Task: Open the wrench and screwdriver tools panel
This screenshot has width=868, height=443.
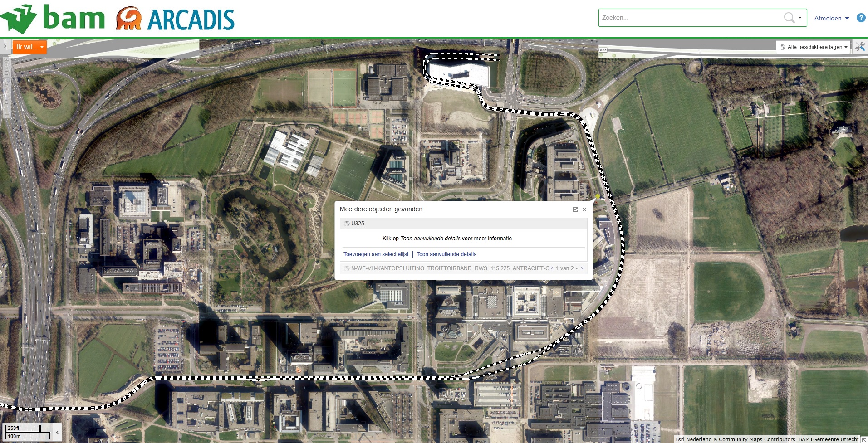Action: pos(860,47)
